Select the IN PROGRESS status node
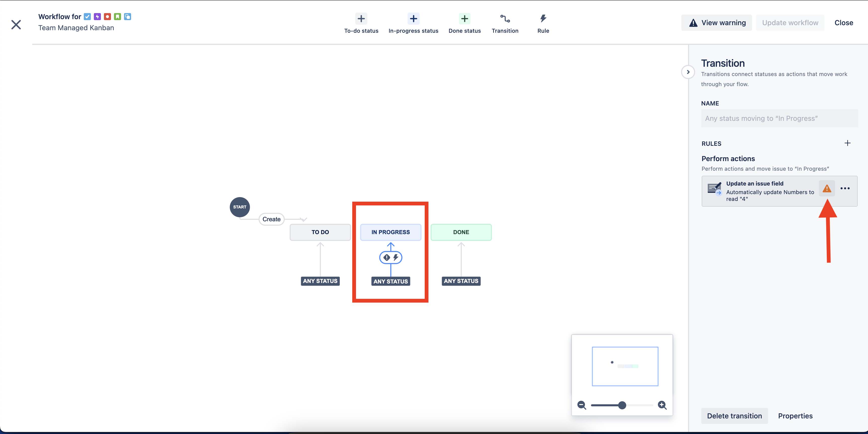 point(390,232)
